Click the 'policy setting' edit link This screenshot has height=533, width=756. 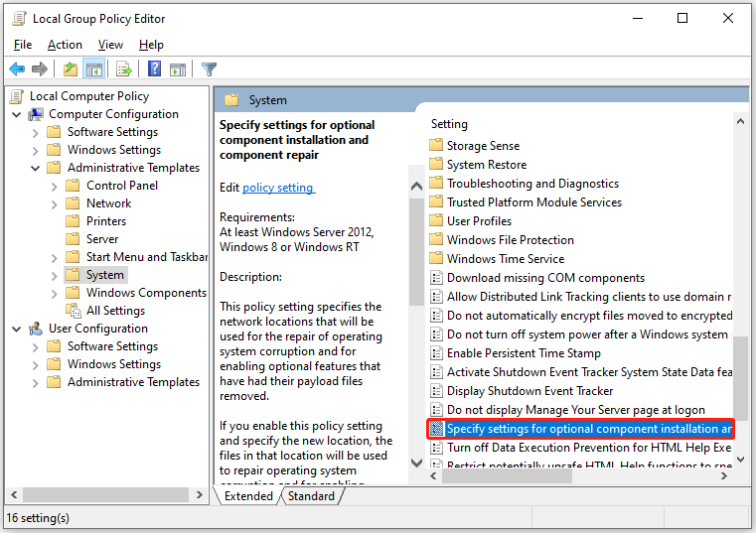click(278, 188)
